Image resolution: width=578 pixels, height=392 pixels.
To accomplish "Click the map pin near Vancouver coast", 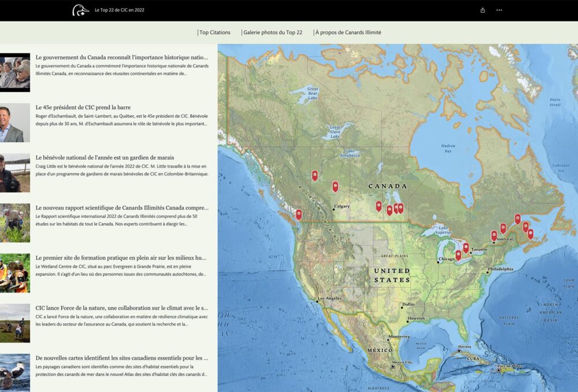I will pos(299,215).
